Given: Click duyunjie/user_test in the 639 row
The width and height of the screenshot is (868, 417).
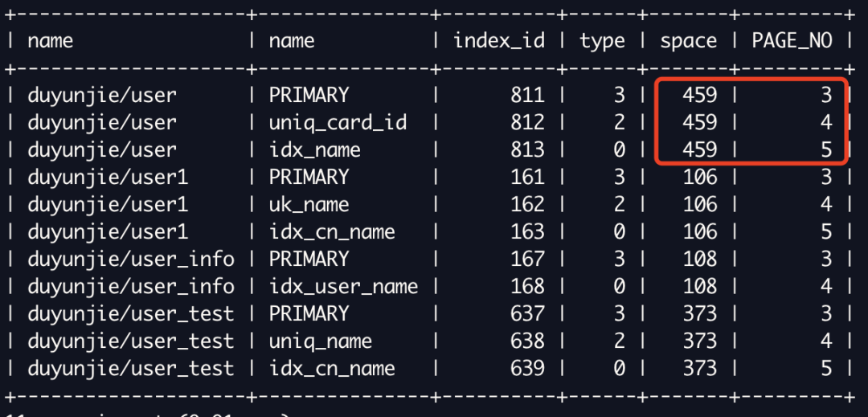Looking at the screenshot, I should point(131,370).
